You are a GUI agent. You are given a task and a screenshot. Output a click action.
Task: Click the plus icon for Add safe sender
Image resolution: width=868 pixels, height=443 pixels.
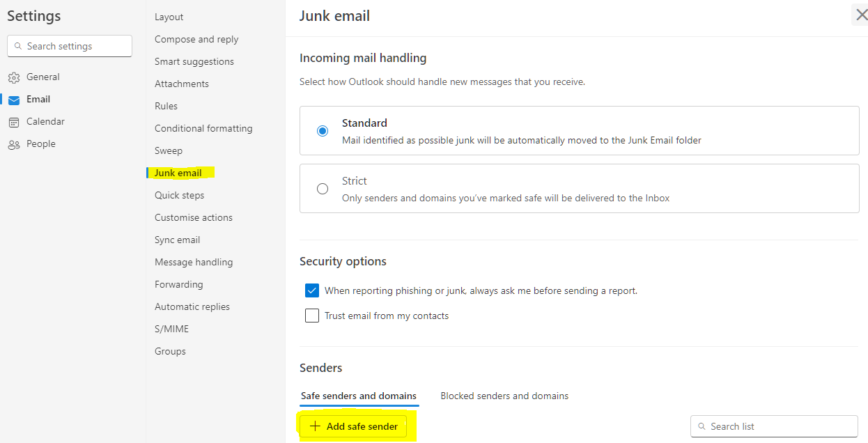coord(316,426)
